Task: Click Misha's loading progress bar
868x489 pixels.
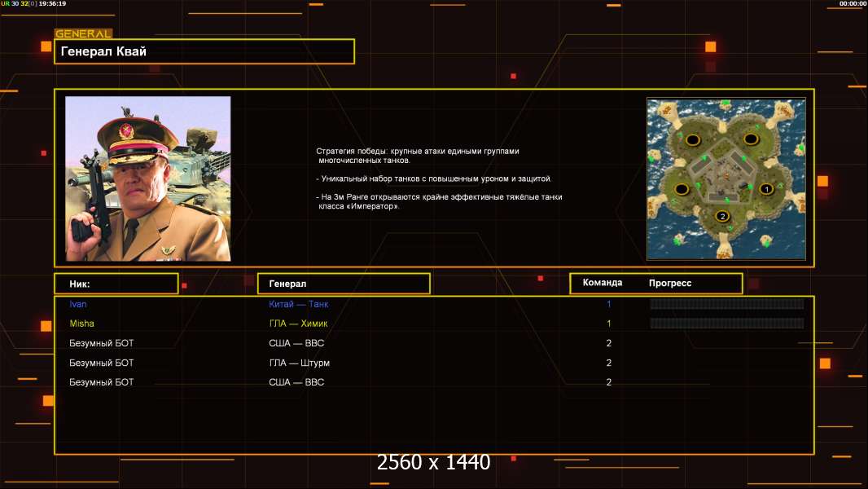Action: point(726,324)
